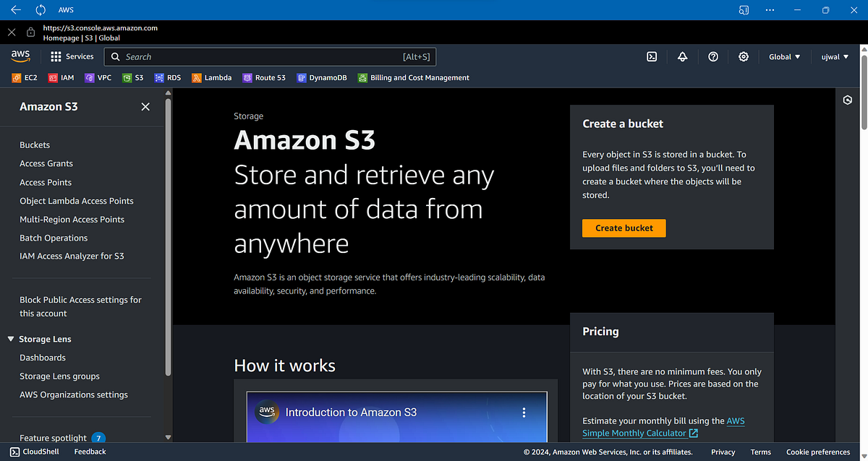
Task: Select the AWS browser tab
Action: 65,9
